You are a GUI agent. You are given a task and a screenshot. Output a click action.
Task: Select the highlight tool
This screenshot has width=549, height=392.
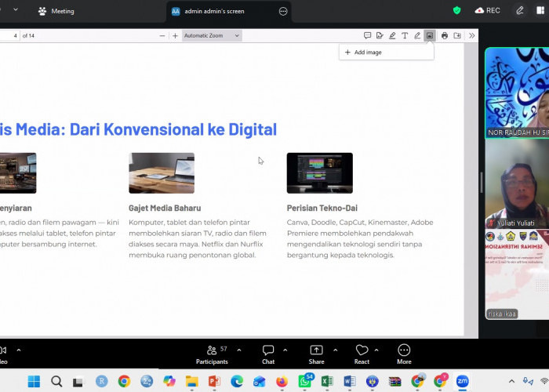point(392,35)
